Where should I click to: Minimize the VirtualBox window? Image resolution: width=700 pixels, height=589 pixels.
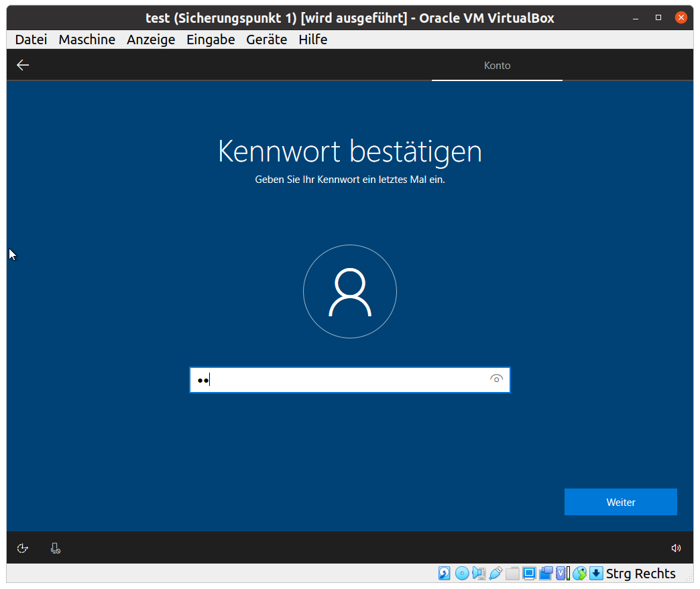point(636,18)
